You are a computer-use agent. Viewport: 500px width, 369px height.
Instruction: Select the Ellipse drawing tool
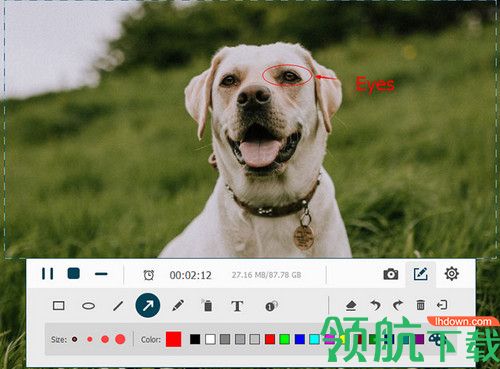click(88, 306)
